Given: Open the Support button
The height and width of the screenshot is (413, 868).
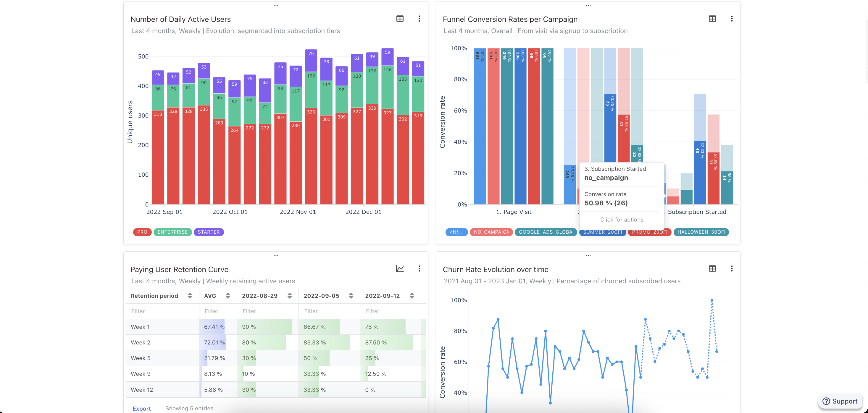Looking at the screenshot, I should (x=840, y=401).
